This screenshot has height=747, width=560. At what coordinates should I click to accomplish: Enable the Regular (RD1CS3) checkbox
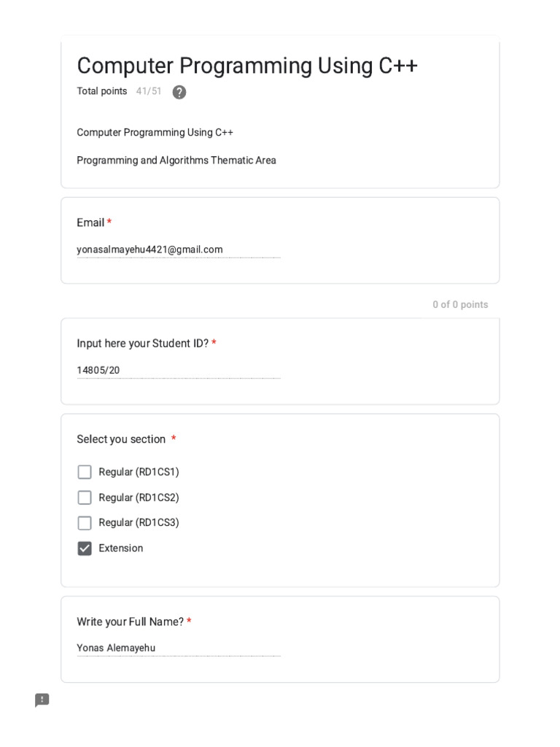click(85, 523)
